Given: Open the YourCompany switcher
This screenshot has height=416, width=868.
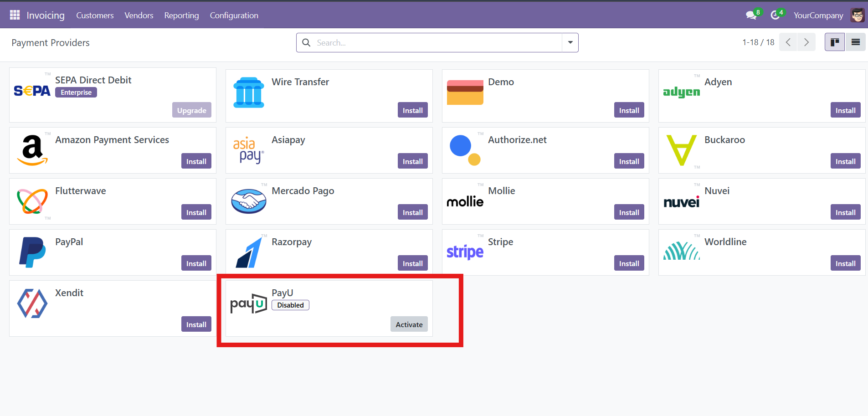Looking at the screenshot, I should click(x=818, y=15).
